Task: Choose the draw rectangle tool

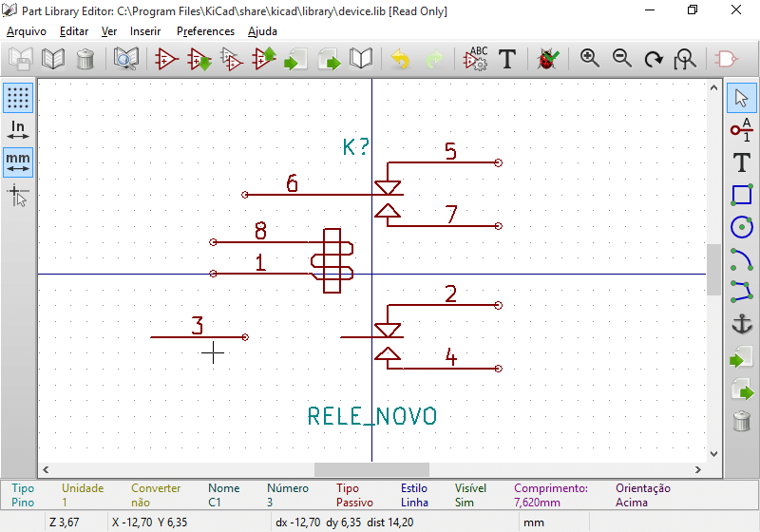Action: 741,195
